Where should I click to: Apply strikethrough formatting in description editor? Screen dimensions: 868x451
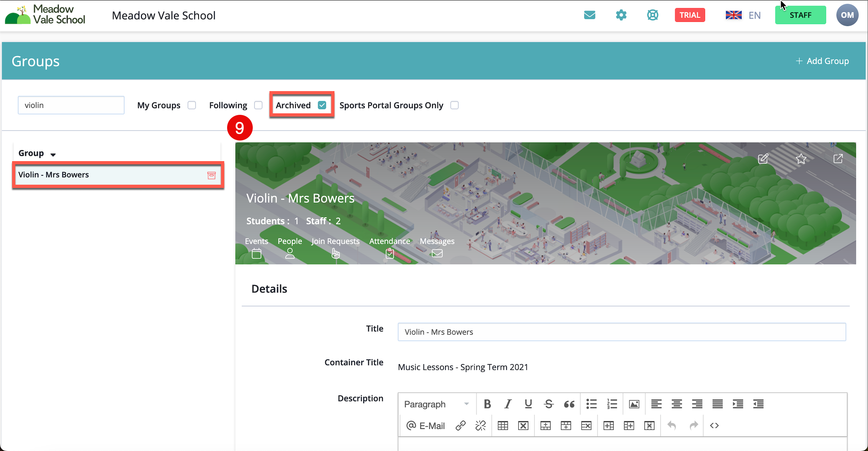549,404
